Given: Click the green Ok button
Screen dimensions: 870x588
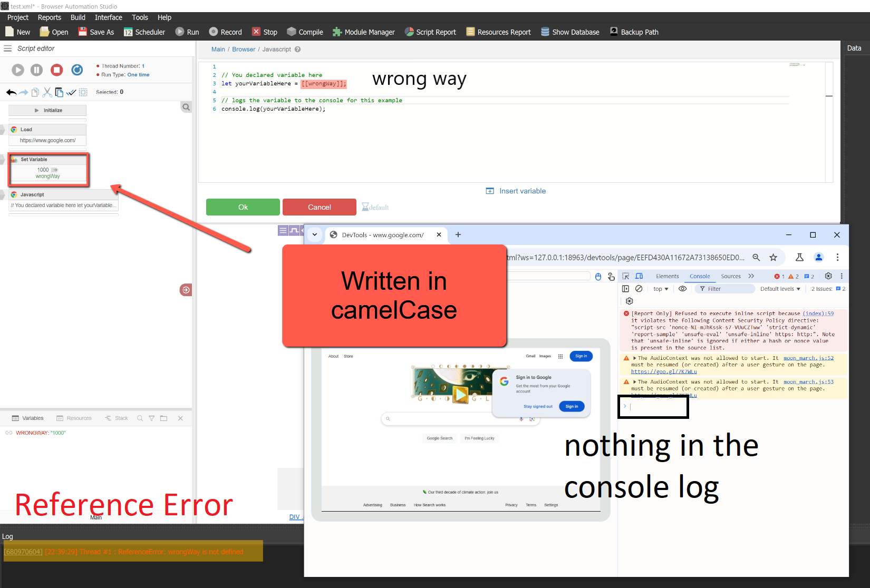Looking at the screenshot, I should 243,207.
